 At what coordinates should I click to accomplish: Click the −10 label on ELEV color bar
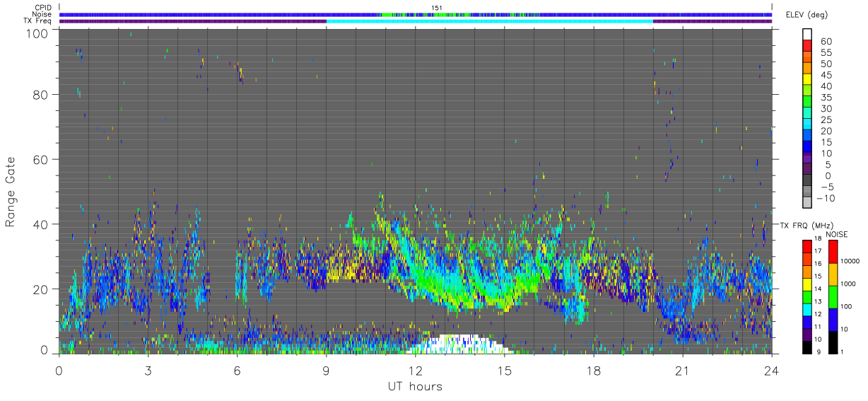(826, 198)
